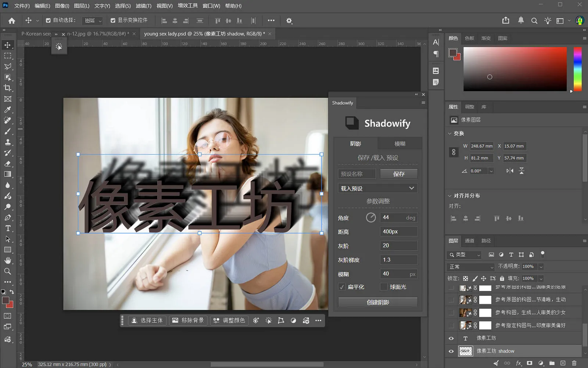Viewport: 588px width, 368px height.
Task: Click the 预设名称 input field
Action: pos(357,174)
